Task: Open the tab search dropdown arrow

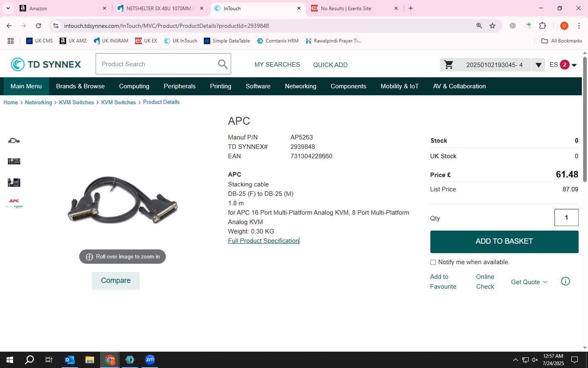Action: tap(8, 8)
